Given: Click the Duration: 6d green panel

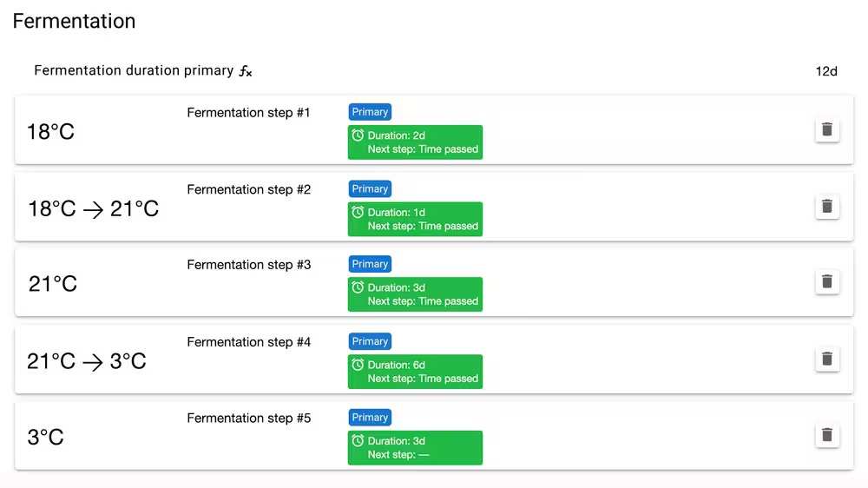Looking at the screenshot, I should click(x=415, y=372).
